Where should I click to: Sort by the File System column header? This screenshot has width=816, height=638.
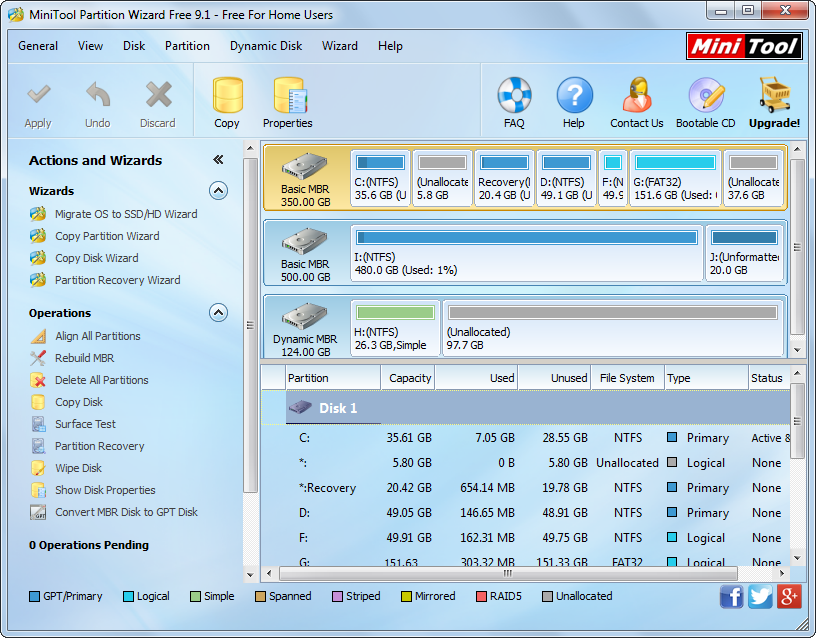pos(628,378)
